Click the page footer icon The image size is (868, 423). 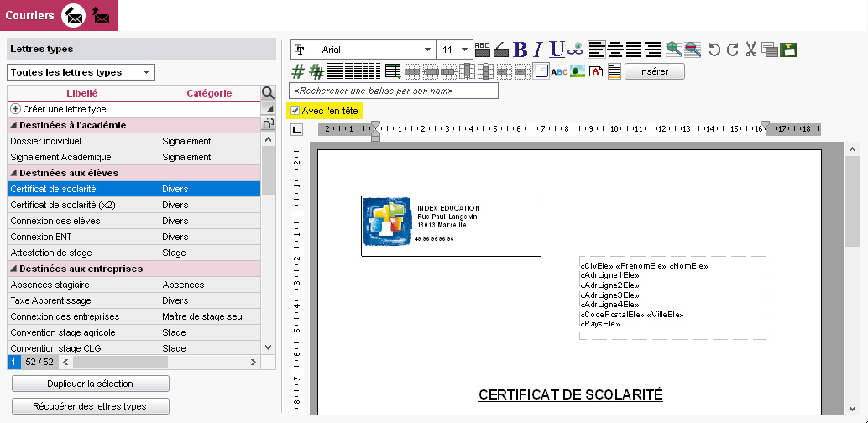(x=614, y=70)
